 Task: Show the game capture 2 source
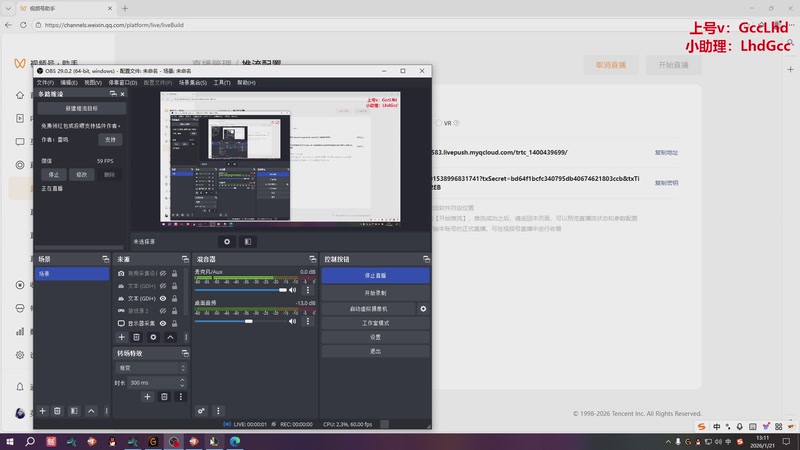163,311
